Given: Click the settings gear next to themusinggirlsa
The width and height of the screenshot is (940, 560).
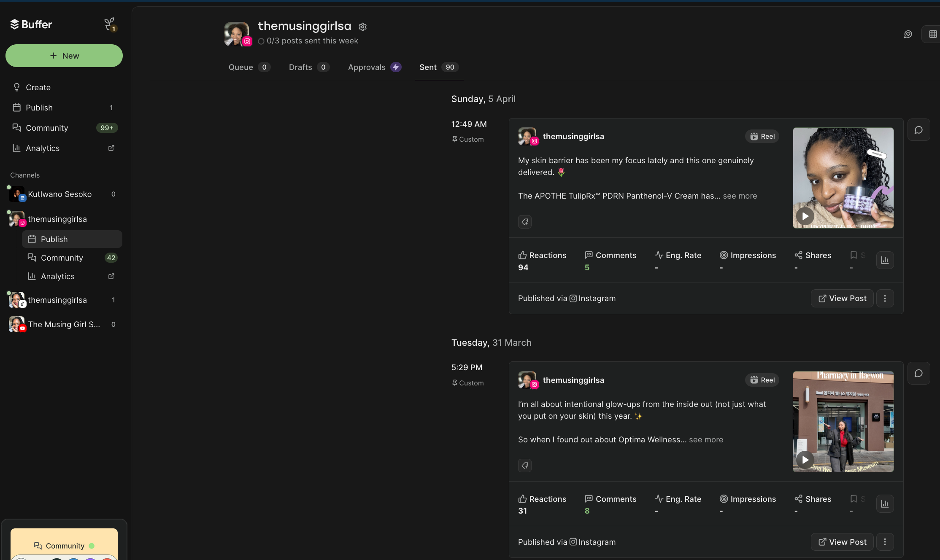Looking at the screenshot, I should 363,27.
